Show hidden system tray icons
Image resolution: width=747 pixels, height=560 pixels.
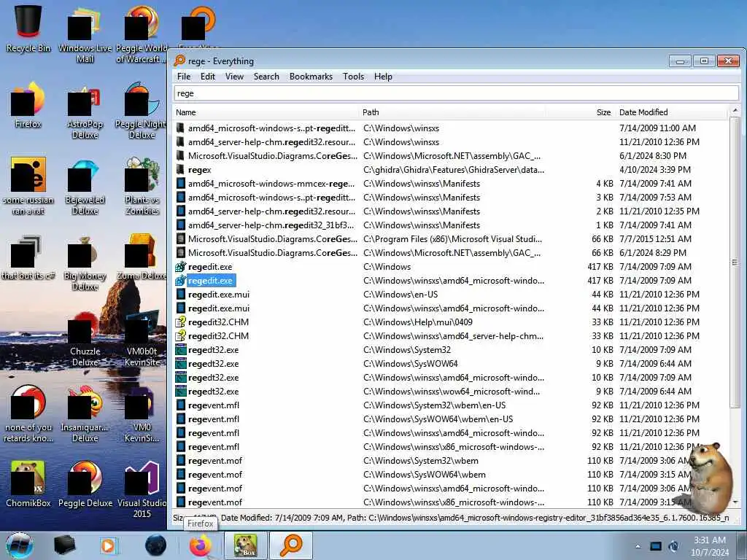638,547
